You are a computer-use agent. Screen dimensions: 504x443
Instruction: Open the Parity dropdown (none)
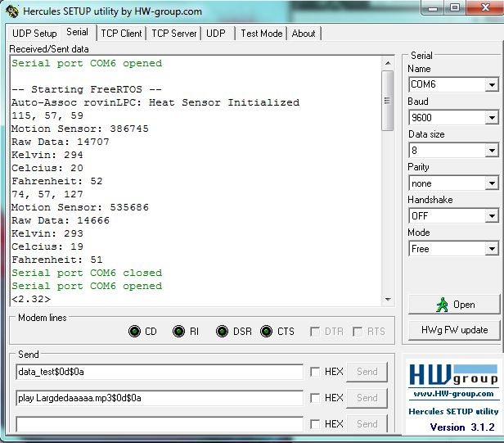pos(492,183)
